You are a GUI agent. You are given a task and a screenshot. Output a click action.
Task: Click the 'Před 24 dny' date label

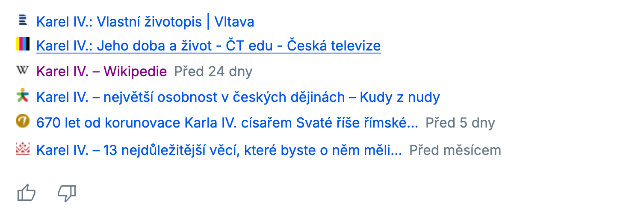pyautogui.click(x=213, y=71)
